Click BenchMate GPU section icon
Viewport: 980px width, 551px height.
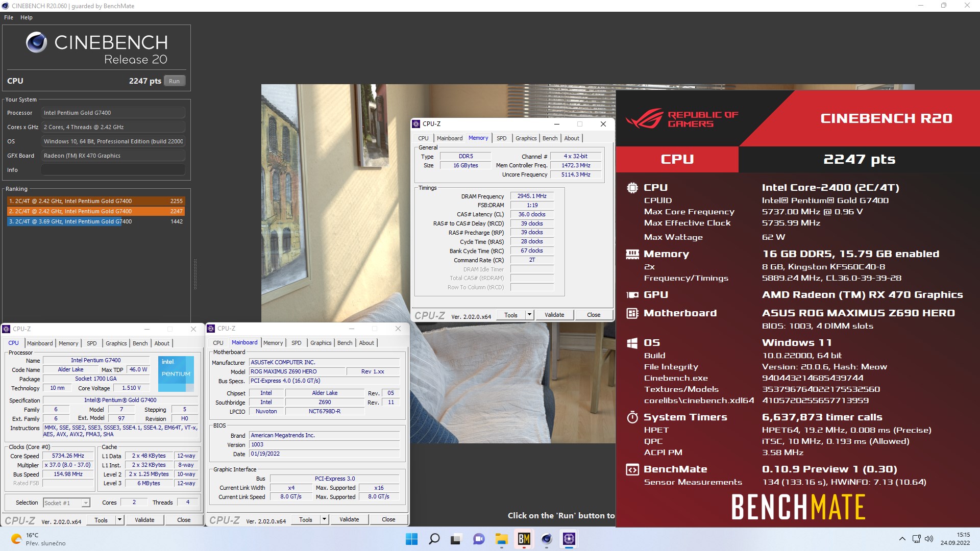point(632,295)
